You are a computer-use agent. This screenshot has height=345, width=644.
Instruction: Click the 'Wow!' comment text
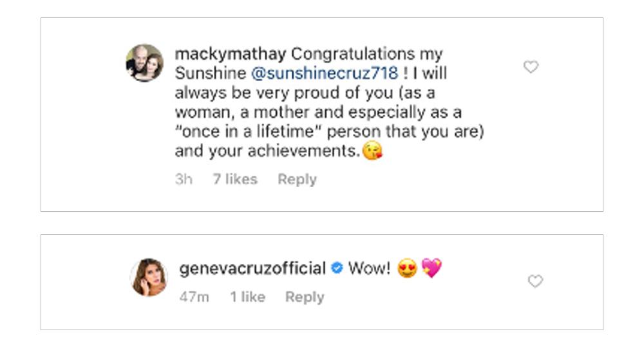(369, 268)
